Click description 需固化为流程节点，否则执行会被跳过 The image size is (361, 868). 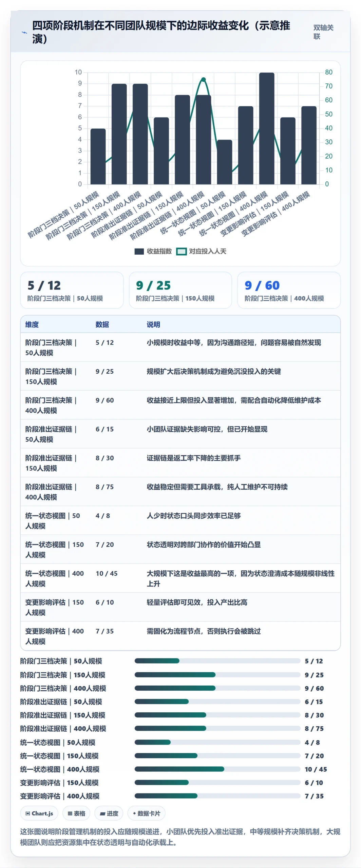[204, 631]
